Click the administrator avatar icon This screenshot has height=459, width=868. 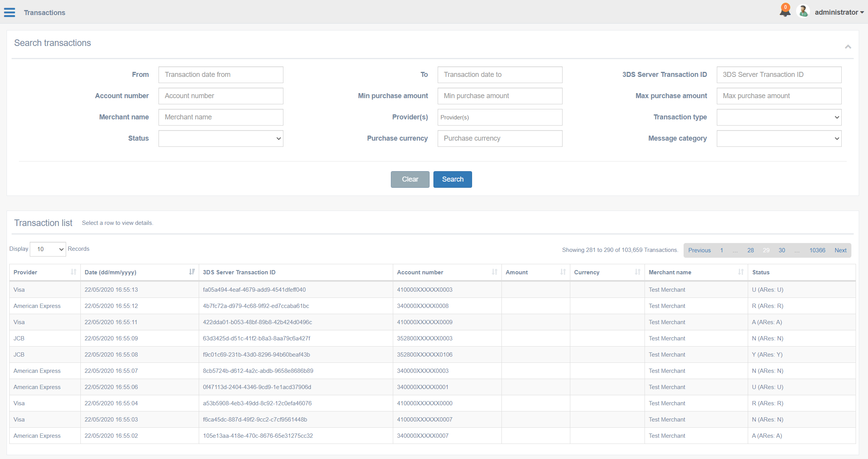803,12
